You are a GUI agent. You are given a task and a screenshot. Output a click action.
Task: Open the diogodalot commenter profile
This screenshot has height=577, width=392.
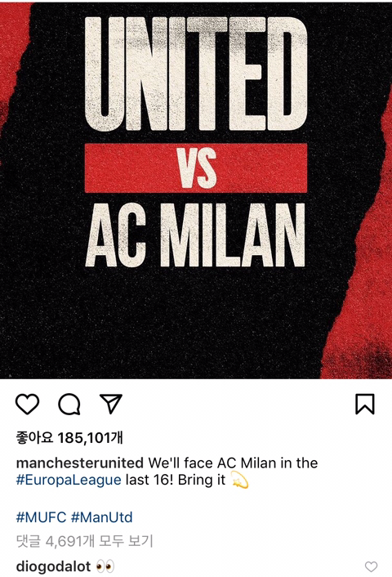[53, 566]
